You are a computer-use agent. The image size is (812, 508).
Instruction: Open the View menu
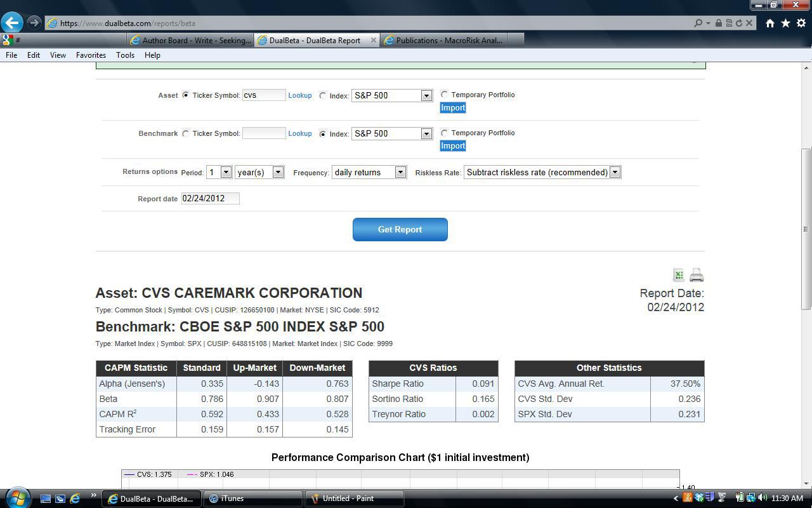click(58, 55)
